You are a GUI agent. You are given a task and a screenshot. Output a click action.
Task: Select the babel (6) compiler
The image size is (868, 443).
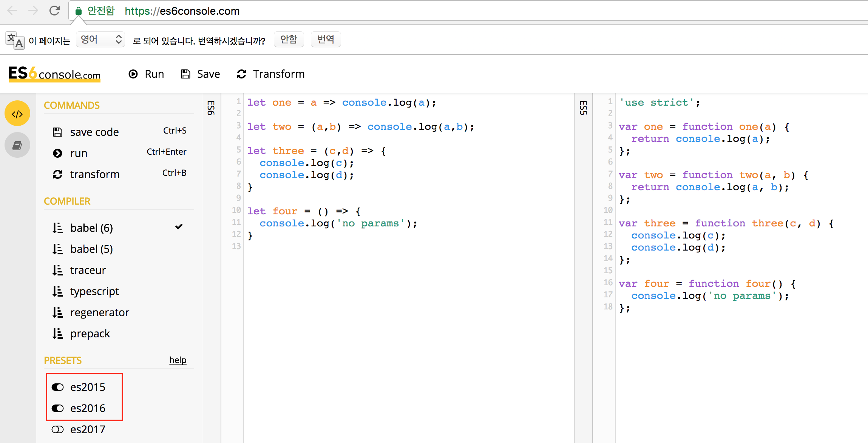(x=91, y=228)
